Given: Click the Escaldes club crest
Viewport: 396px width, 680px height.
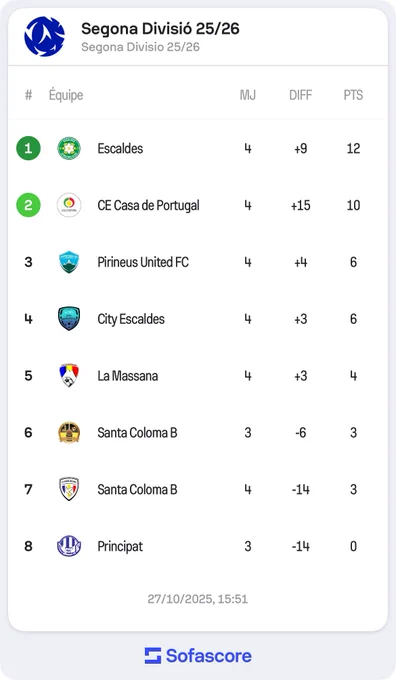Looking at the screenshot, I should tap(69, 148).
